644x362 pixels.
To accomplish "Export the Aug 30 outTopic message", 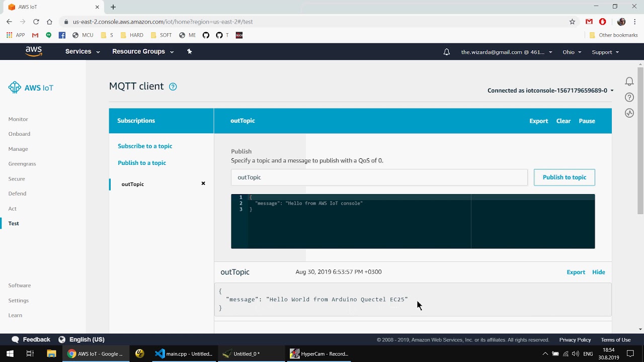I will coord(576,272).
